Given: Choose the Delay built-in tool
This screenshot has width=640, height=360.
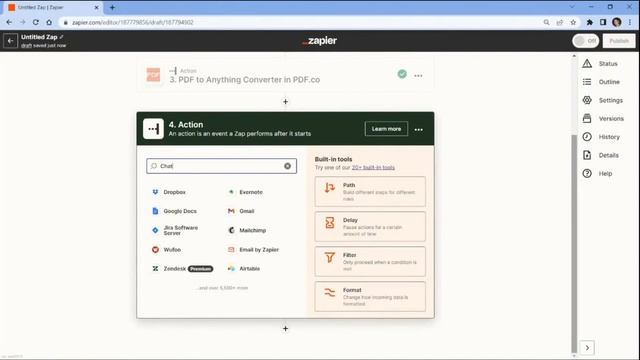Looking at the screenshot, I should coord(370,227).
